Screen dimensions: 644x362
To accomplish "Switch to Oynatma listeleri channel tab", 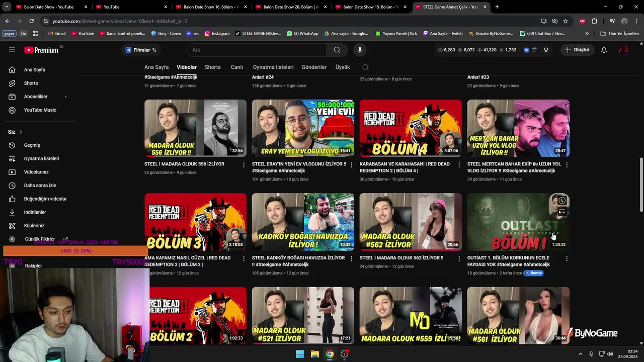I will pos(273,67).
